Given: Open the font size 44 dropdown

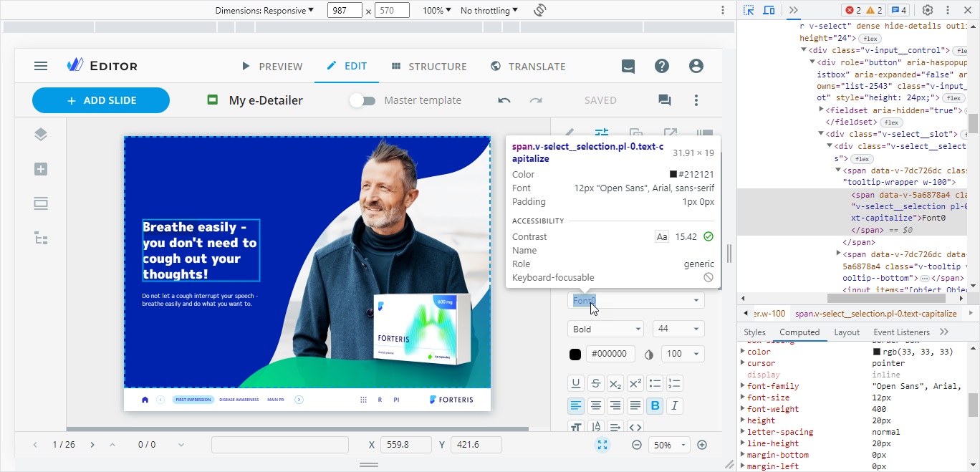Looking at the screenshot, I should tap(678, 328).
